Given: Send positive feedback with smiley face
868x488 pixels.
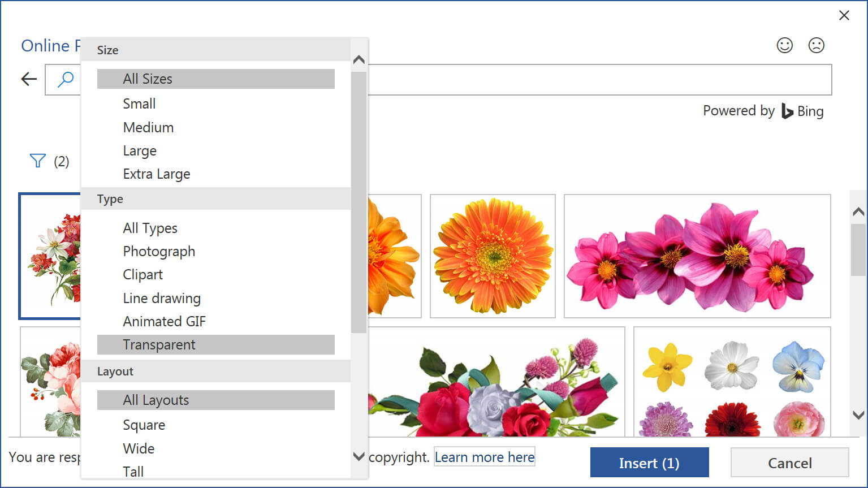Looking at the screenshot, I should pyautogui.click(x=784, y=45).
